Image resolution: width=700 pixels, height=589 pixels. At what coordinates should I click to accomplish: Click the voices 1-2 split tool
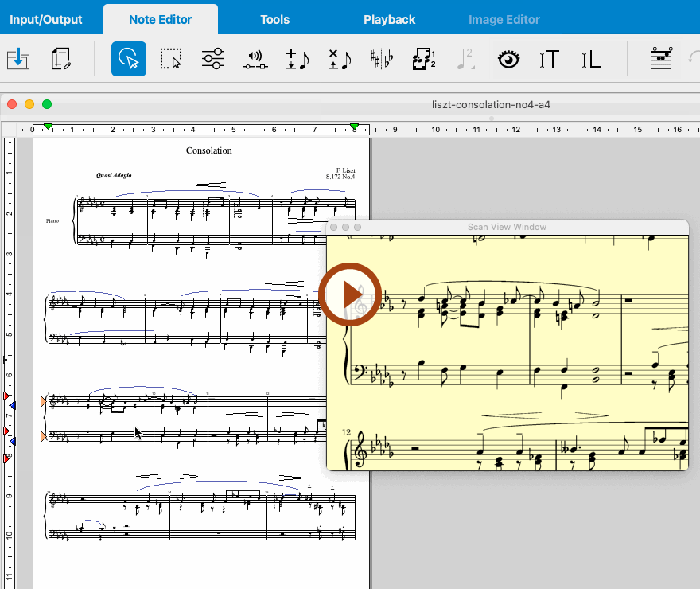(424, 59)
